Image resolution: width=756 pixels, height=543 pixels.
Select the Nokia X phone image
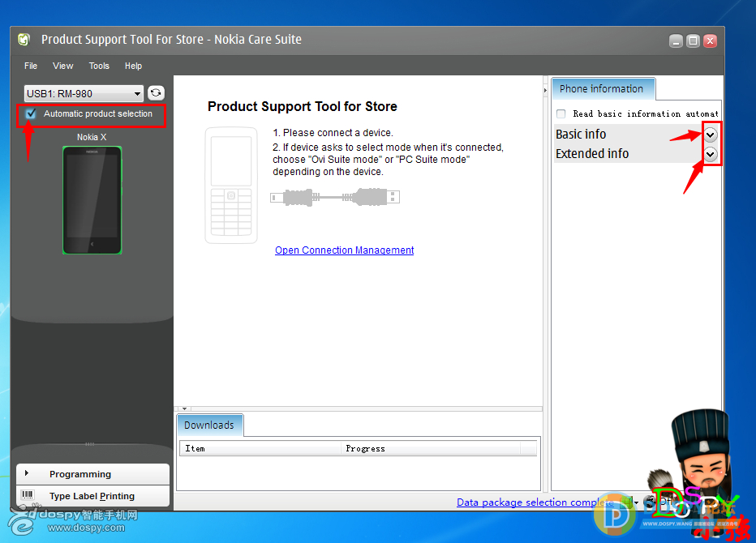pos(92,200)
